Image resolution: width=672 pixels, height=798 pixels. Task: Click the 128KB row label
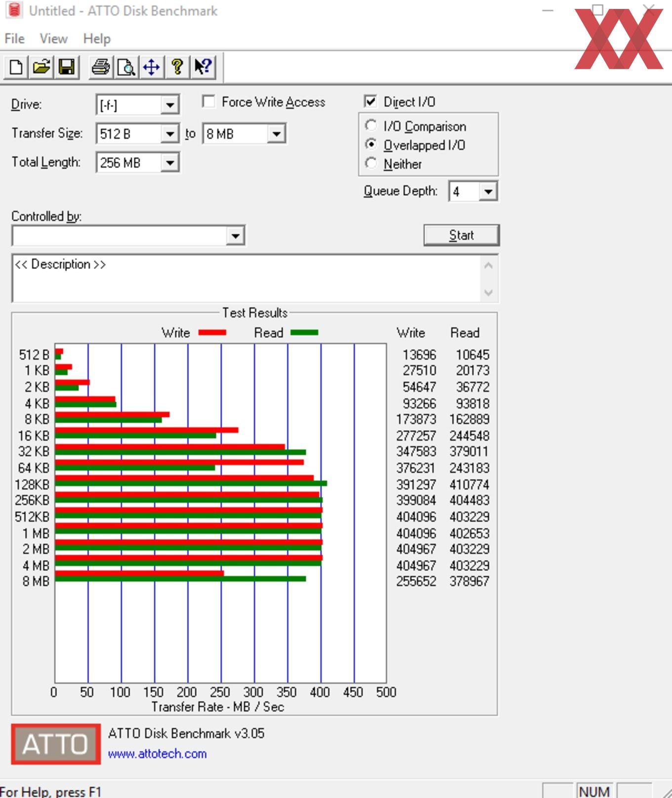click(x=32, y=484)
